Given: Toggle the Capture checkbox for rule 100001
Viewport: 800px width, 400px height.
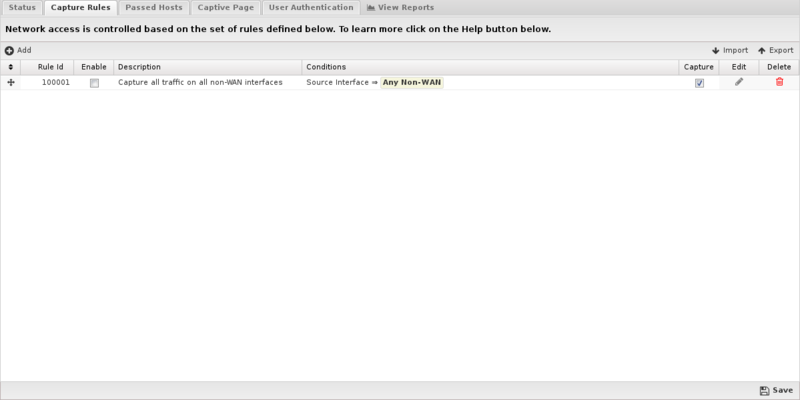Looking at the screenshot, I should point(699,83).
